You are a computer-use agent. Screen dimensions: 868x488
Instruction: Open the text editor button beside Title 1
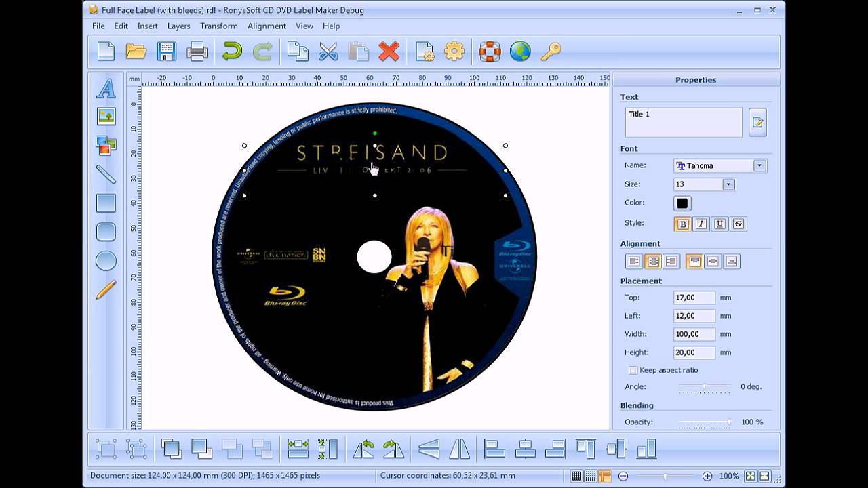tap(757, 123)
